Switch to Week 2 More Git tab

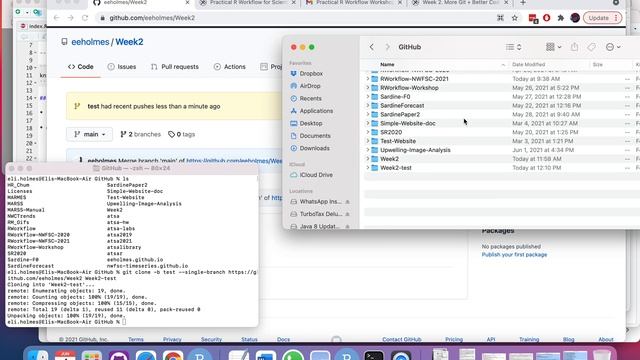[460, 3]
